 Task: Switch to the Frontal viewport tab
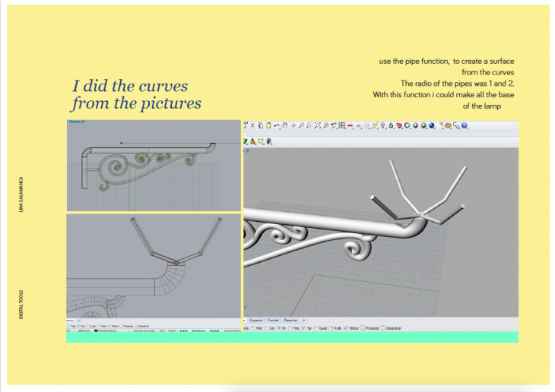[x=274, y=321]
